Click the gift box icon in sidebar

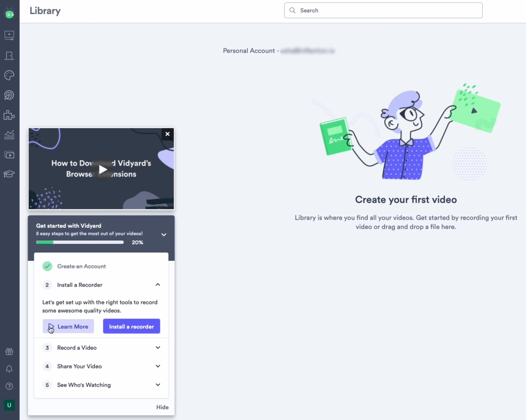9,352
